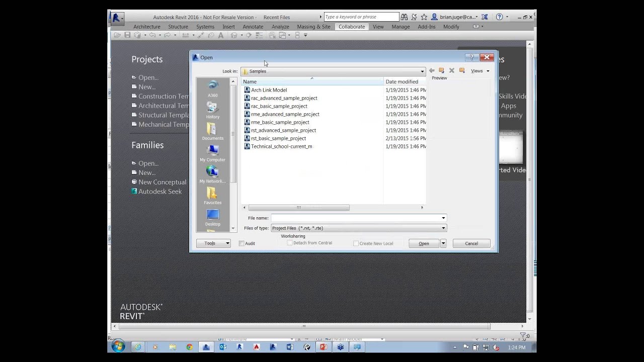Open Favorites in the places sidebar
Viewport: 644px width, 362px height.
tap(213, 196)
